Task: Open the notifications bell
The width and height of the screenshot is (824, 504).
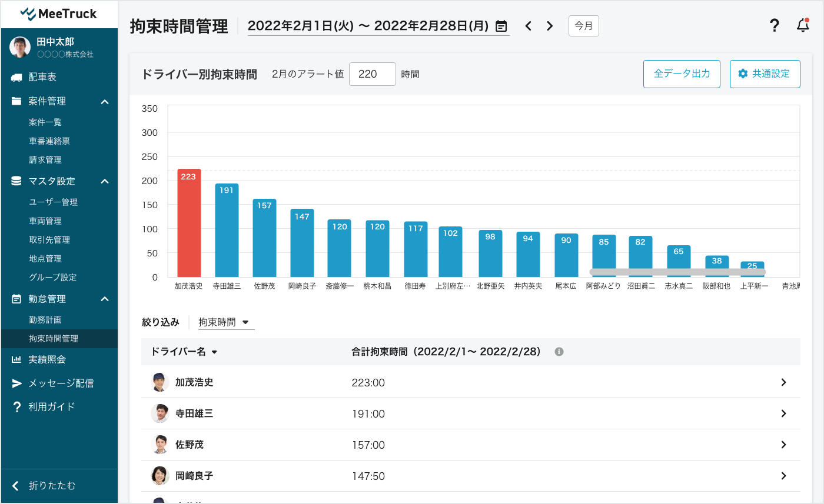Action: point(803,25)
